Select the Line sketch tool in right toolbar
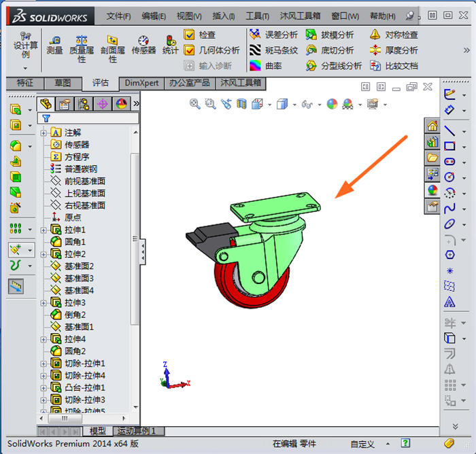476x454 pixels. [x=449, y=129]
